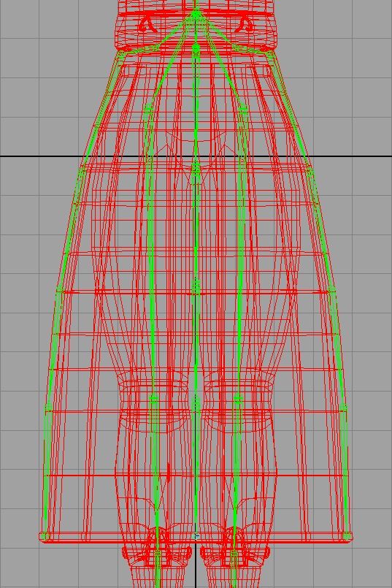Click left skirt bone tip at hem corner

tap(45, 536)
